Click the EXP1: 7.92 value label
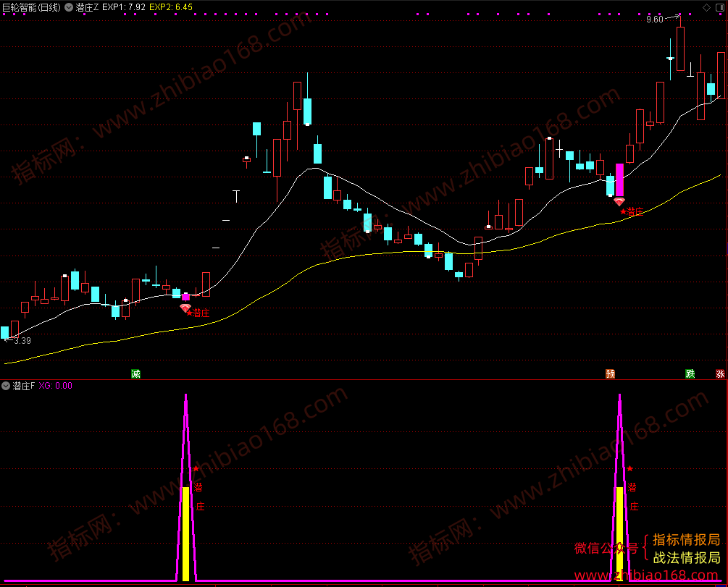Image resolution: width=728 pixels, height=587 pixels. coord(123,7)
